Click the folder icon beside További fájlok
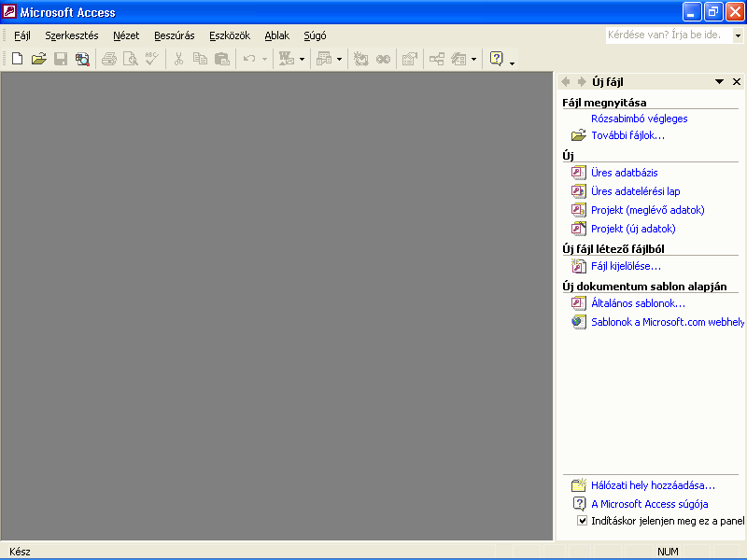 pyautogui.click(x=578, y=135)
